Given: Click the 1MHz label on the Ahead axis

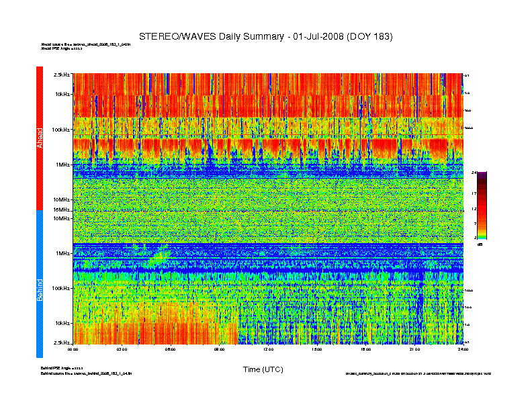Looking at the screenshot, I should [62, 165].
